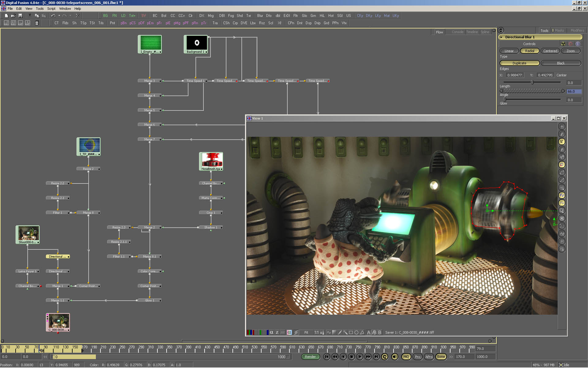The image size is (588, 368).
Task: Set Edges mode to Black
Action: 561,63
